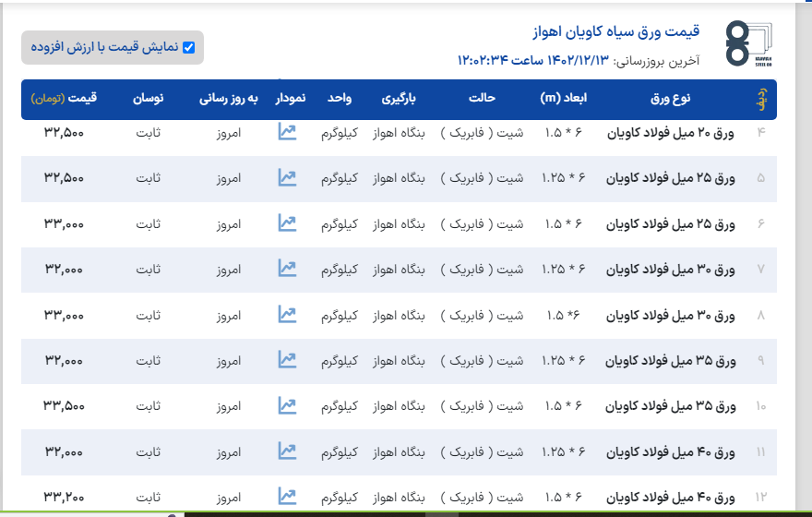Screen dimensions: 812x517
Task: Open chart icon for row 11
Action: point(286,451)
